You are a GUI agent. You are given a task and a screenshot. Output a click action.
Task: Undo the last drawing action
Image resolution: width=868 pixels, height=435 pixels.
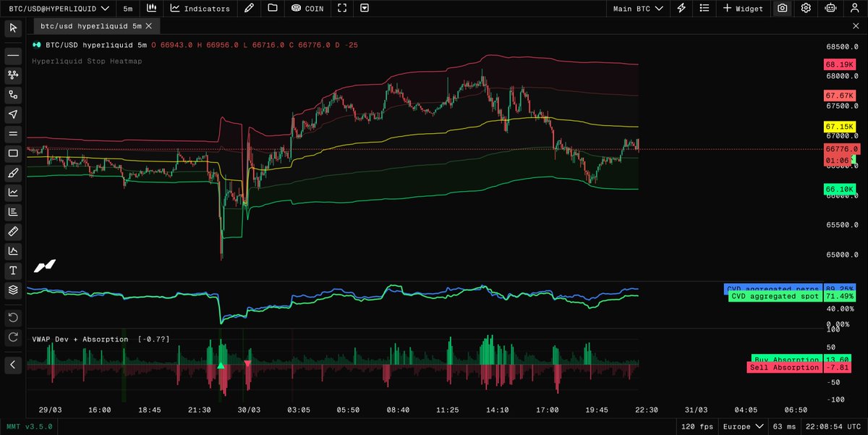pos(13,318)
